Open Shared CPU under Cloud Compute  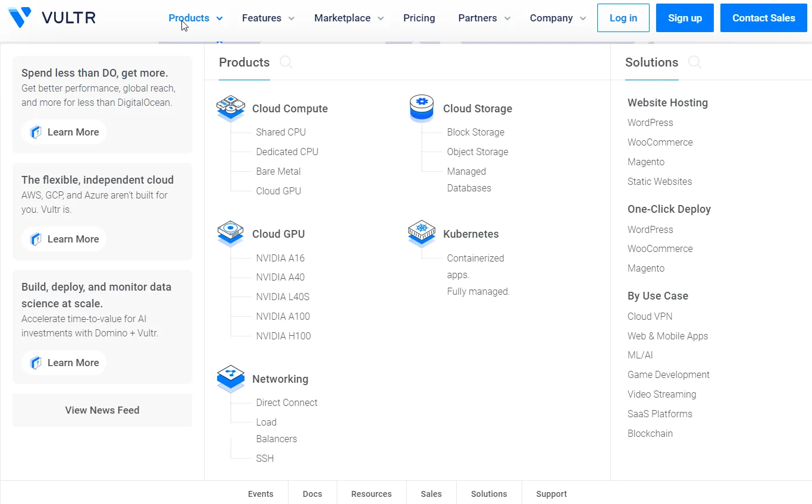pos(281,132)
